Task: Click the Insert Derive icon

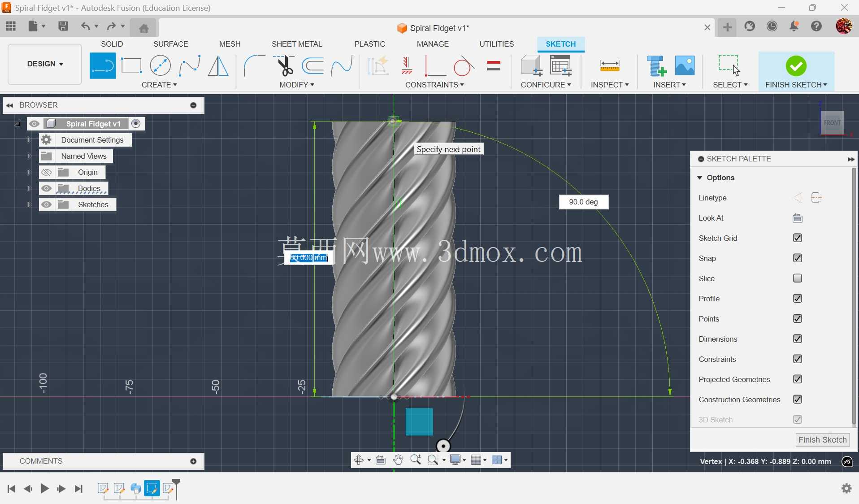Action: point(657,66)
